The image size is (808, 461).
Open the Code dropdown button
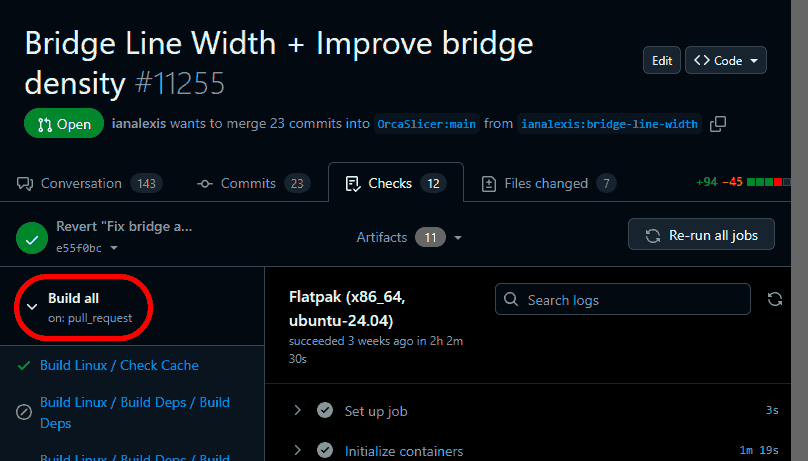pyautogui.click(x=727, y=61)
